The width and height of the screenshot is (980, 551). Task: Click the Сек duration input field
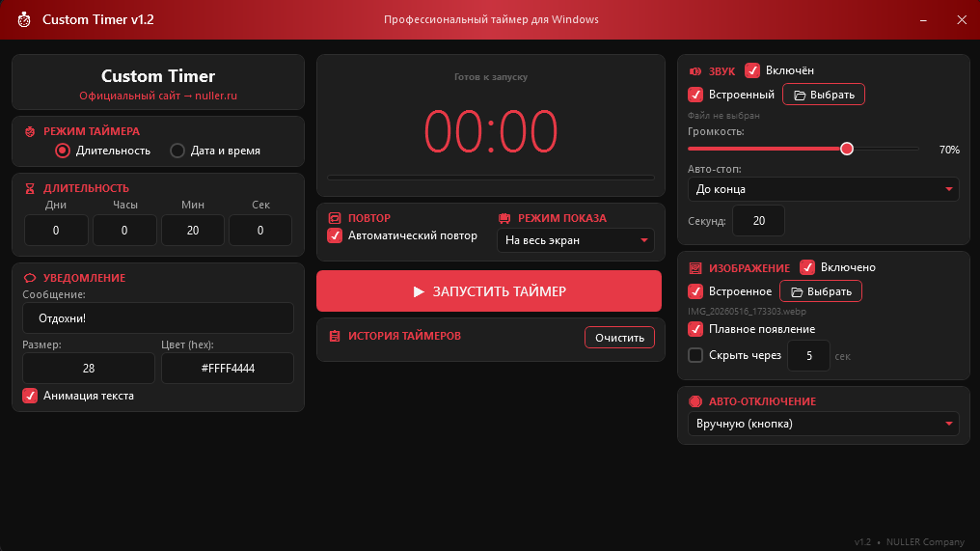pyautogui.click(x=260, y=231)
